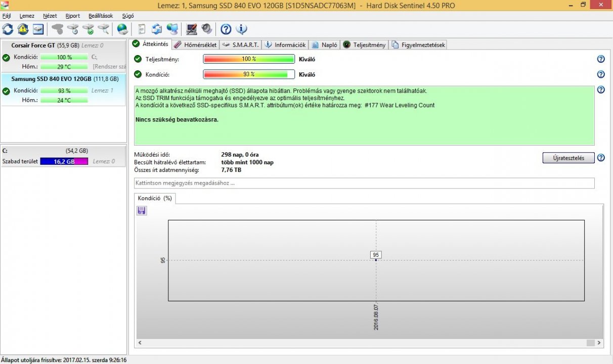The height and width of the screenshot is (364, 613).
Task: Click the Samsung SSD green status check icon
Action: (6, 92)
